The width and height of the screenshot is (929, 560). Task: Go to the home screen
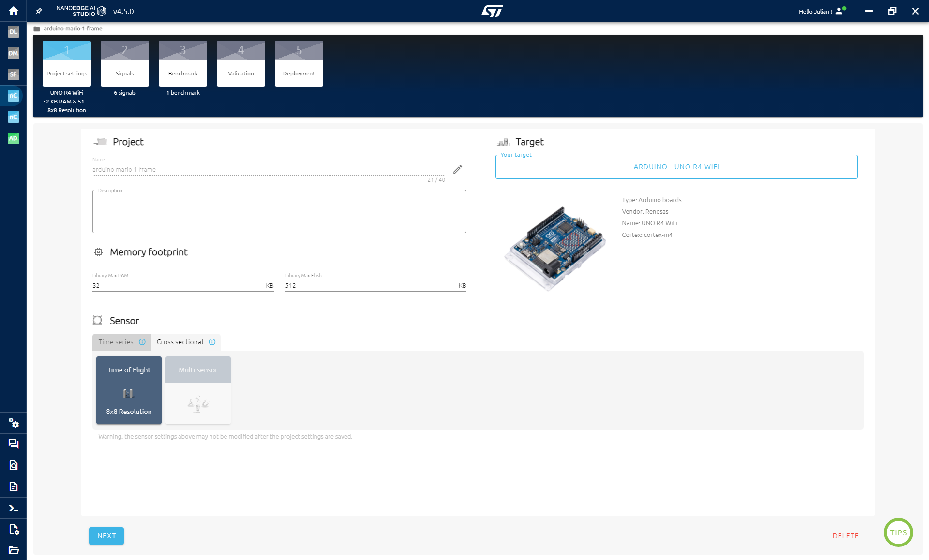(x=14, y=11)
